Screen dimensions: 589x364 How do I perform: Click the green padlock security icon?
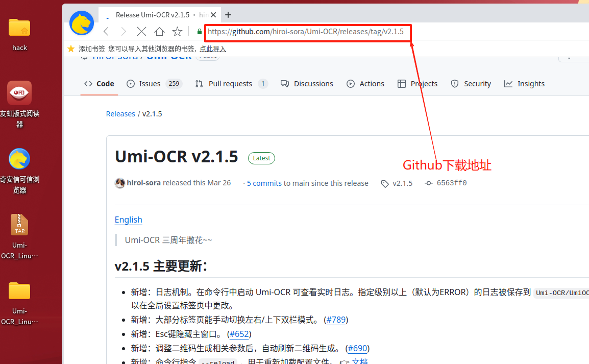200,32
